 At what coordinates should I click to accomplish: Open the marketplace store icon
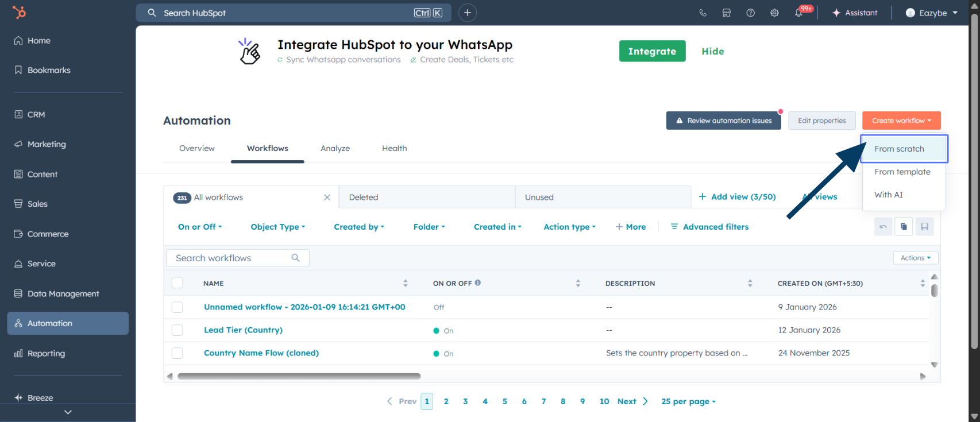tap(727, 13)
